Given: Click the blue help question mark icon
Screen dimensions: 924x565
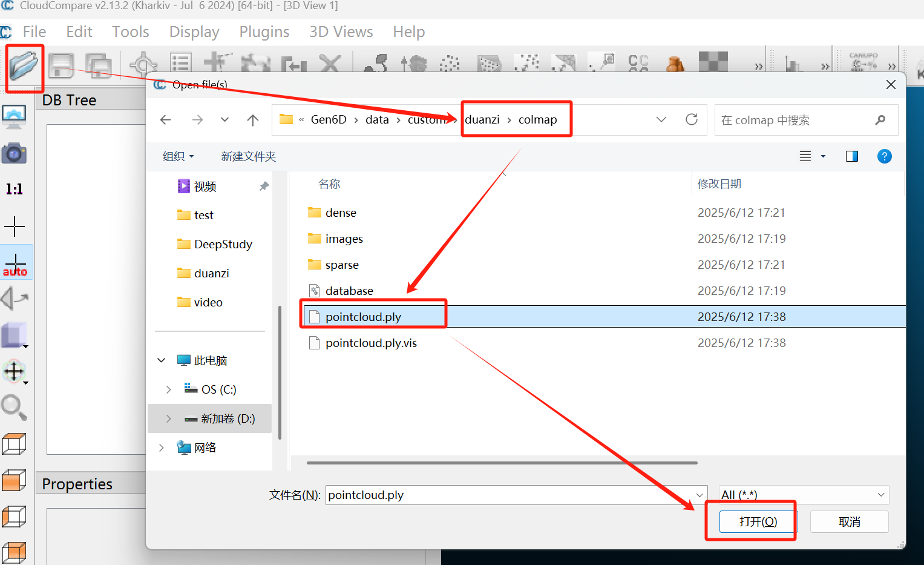Looking at the screenshot, I should [884, 156].
